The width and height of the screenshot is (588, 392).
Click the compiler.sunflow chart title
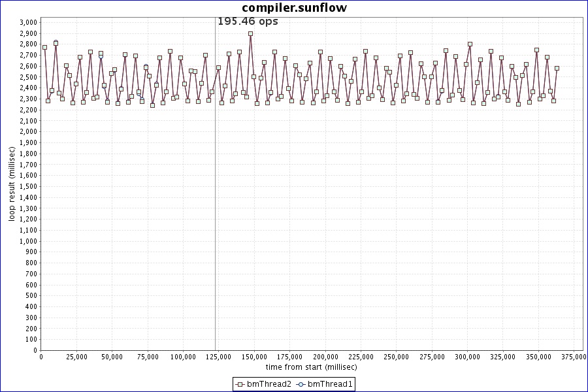(x=294, y=8)
